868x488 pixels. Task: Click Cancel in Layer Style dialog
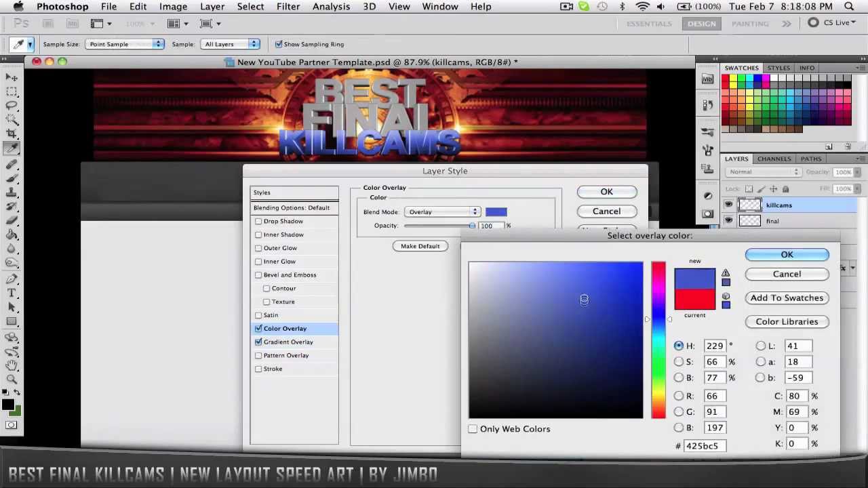(x=606, y=211)
